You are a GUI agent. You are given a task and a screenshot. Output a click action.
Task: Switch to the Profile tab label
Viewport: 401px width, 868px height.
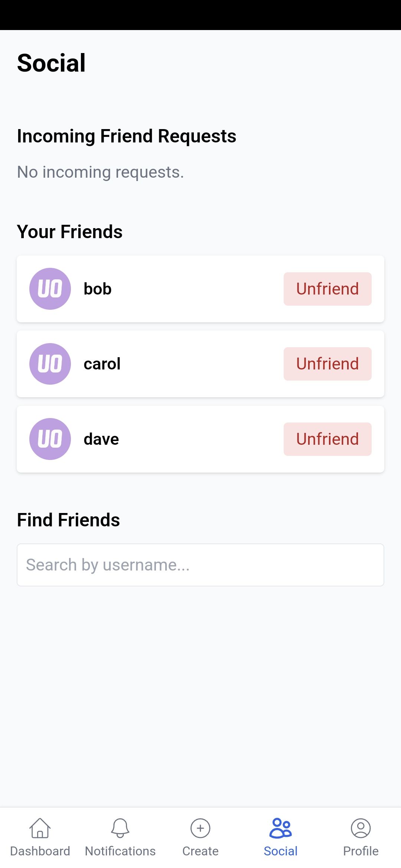[361, 851]
